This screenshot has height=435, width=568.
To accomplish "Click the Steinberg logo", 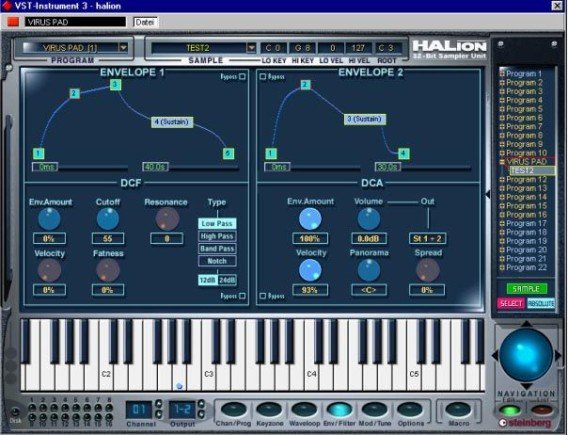I will point(526,423).
